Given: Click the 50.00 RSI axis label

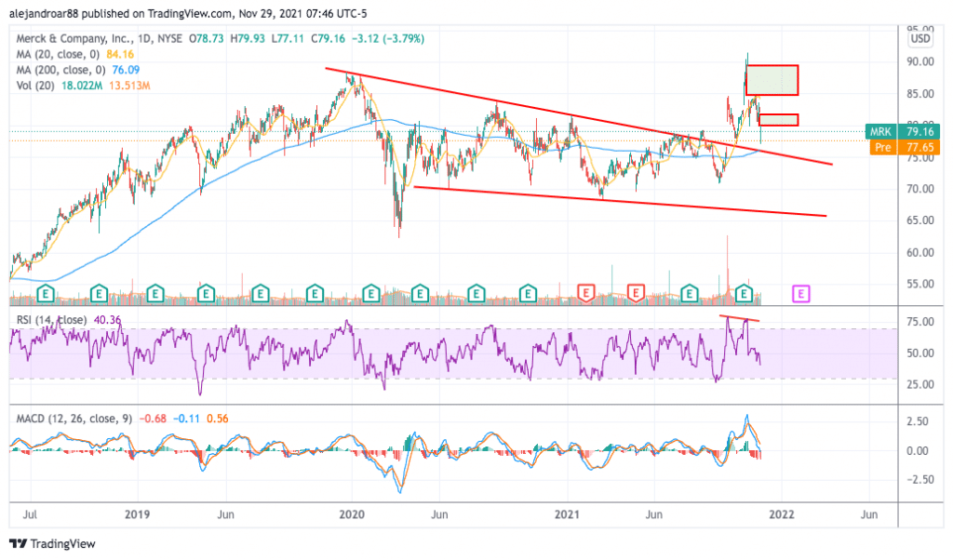Looking at the screenshot, I should 919,353.
